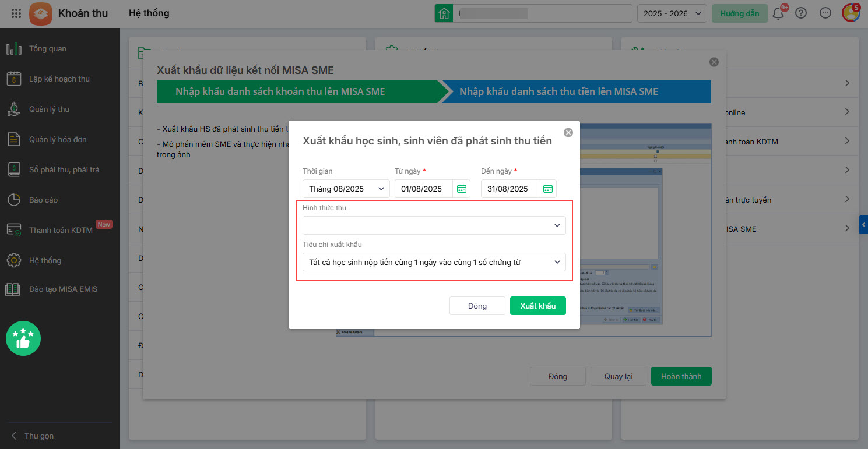Open the more options ellipsis icon
Viewport: 868px width, 449px height.
point(825,13)
